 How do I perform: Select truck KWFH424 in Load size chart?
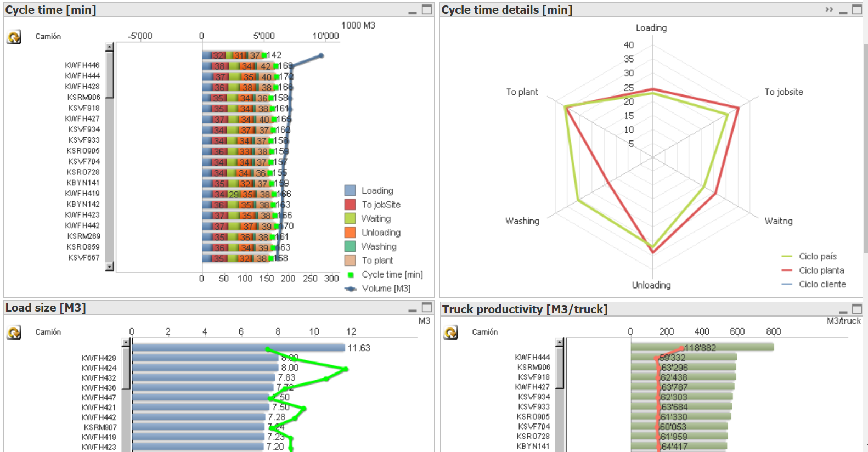click(99, 368)
